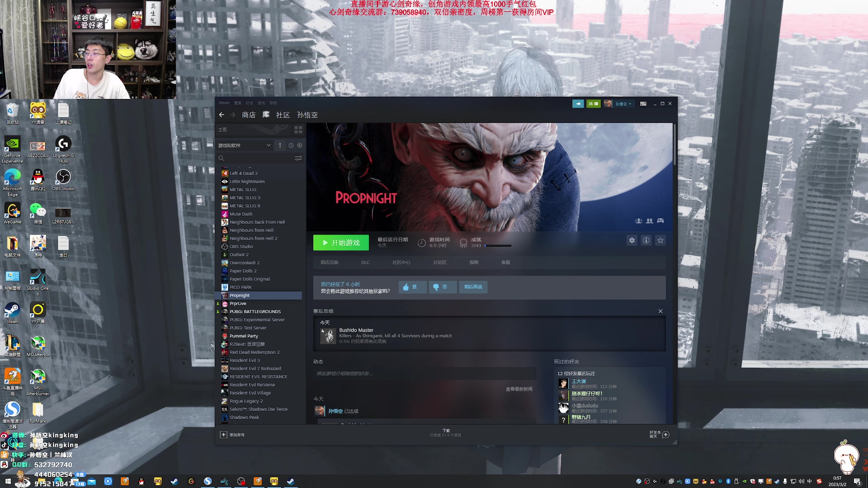This screenshot has height=488, width=868.
Task: Toggle library grid view icon next to 主页
Action: click(x=298, y=130)
